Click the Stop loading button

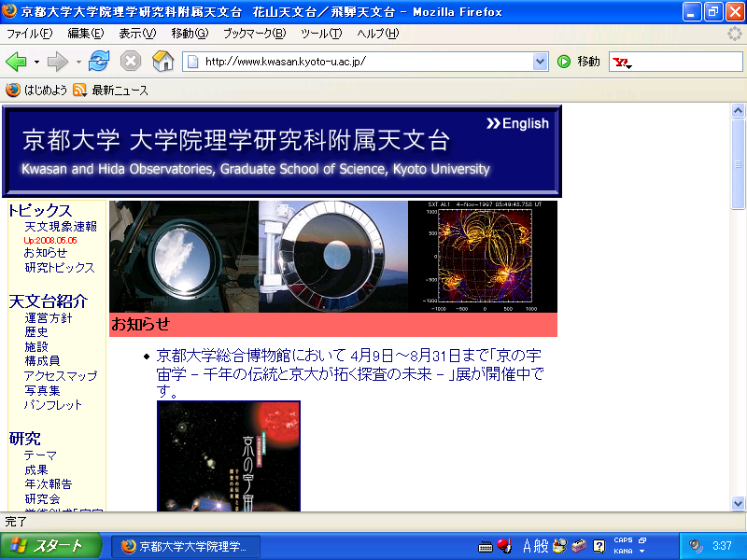click(130, 61)
